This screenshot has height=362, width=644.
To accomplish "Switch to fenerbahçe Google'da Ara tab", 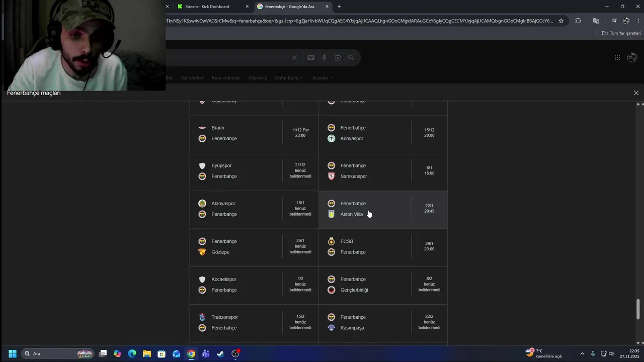I will coord(289,7).
